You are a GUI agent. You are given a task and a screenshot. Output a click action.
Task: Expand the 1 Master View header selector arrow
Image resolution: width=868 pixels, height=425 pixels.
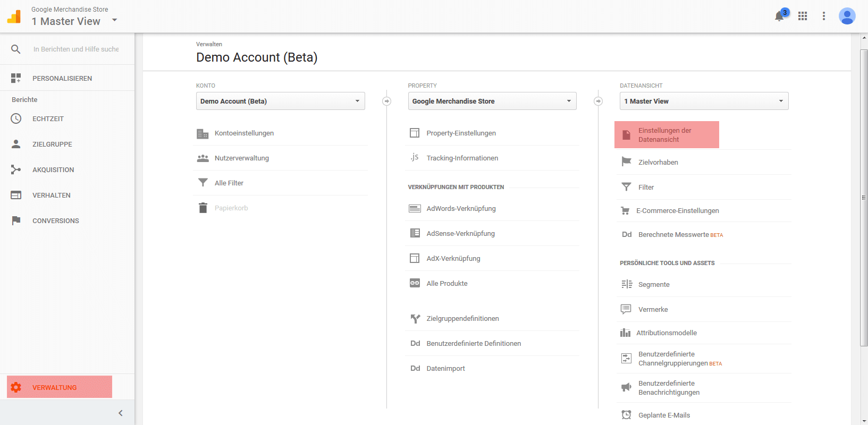pos(114,20)
